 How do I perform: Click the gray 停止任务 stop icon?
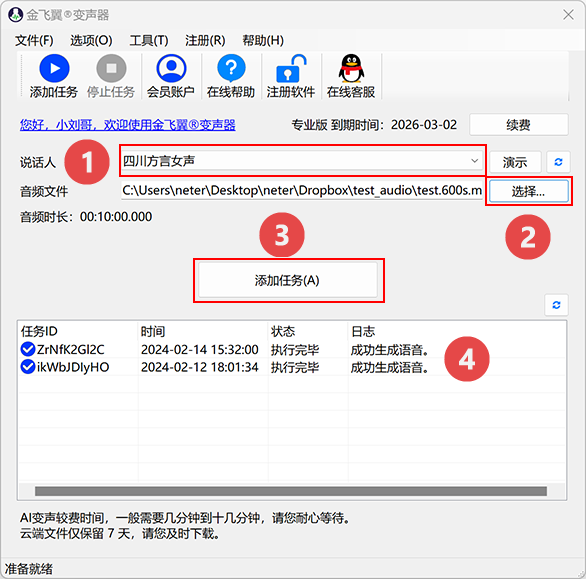pos(111,68)
